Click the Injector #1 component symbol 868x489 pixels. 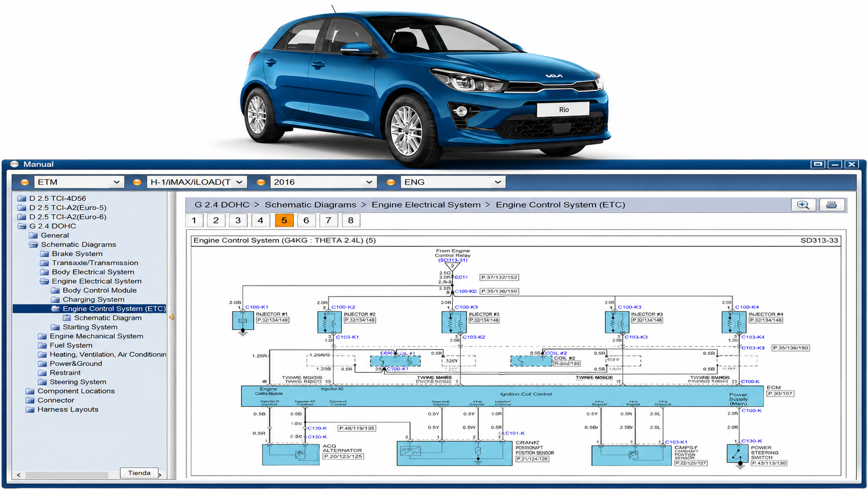(242, 321)
